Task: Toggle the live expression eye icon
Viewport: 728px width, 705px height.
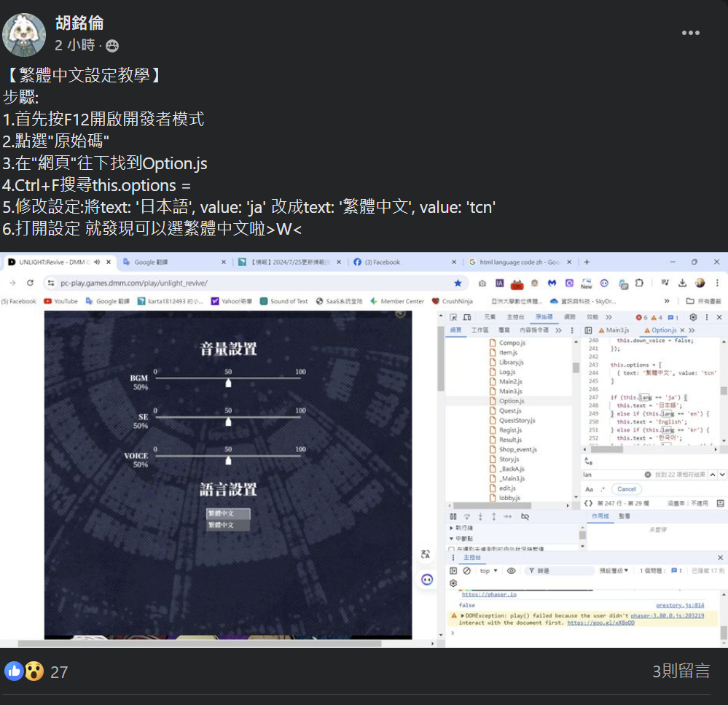Action: click(x=511, y=570)
